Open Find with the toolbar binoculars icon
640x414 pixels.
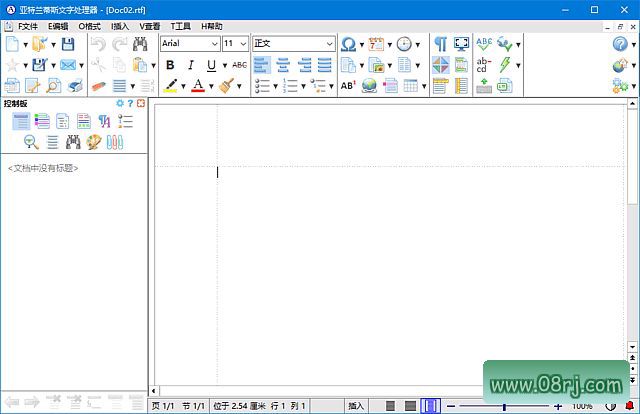(140, 44)
